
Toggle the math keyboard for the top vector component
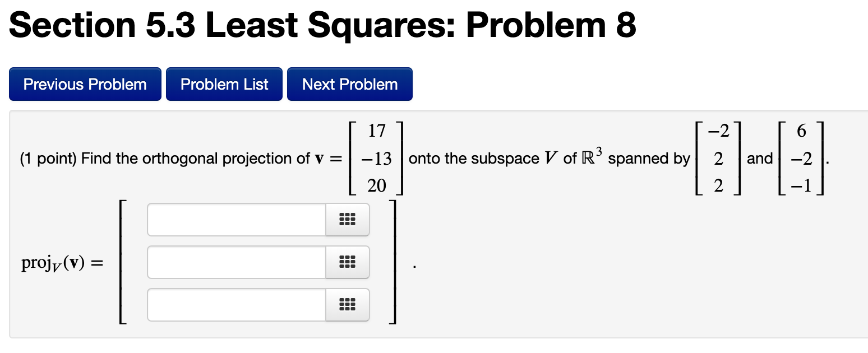coord(347,220)
